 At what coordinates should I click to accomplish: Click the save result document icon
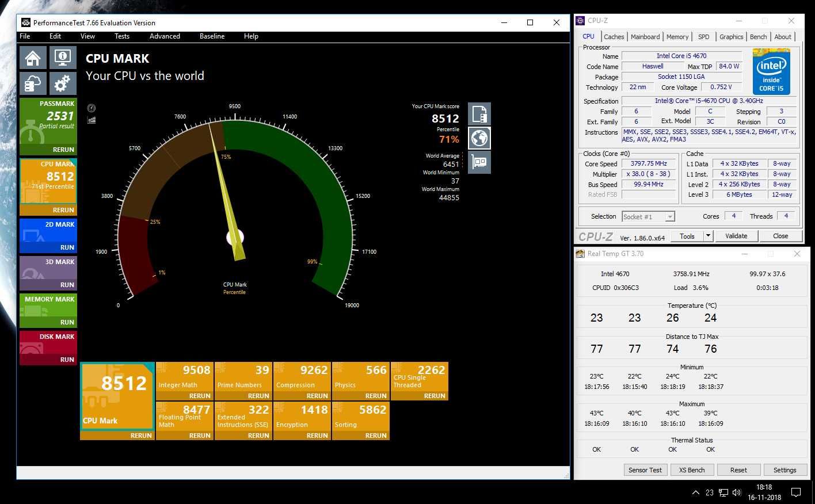click(x=479, y=114)
